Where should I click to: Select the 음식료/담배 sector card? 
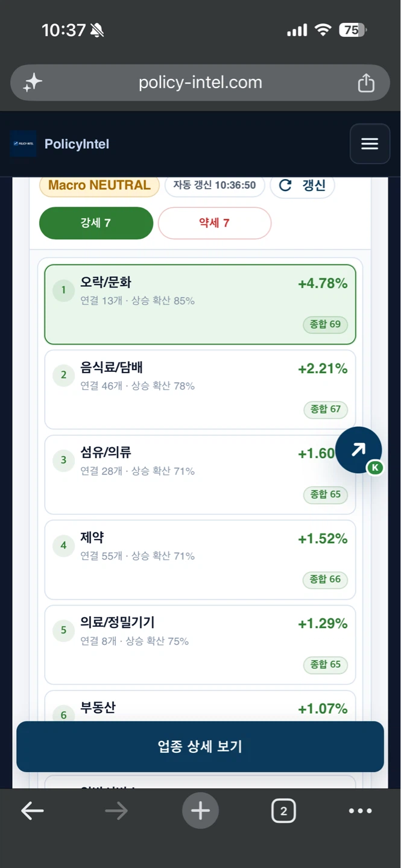pos(200,389)
